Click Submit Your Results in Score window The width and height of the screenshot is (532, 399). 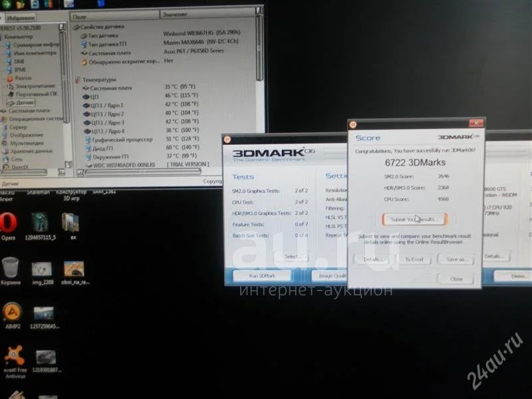click(414, 219)
